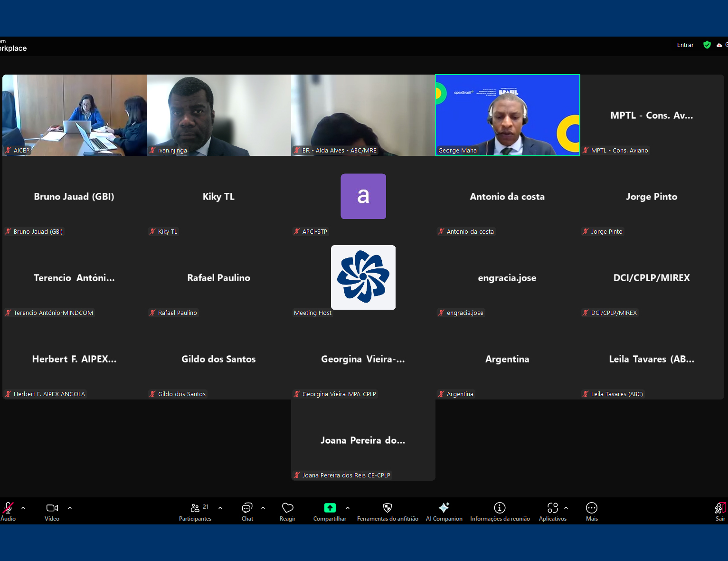Screen dimensions: 728x561
Task: Expand audio settings chevron beside Áudio
Action: click(23, 508)
